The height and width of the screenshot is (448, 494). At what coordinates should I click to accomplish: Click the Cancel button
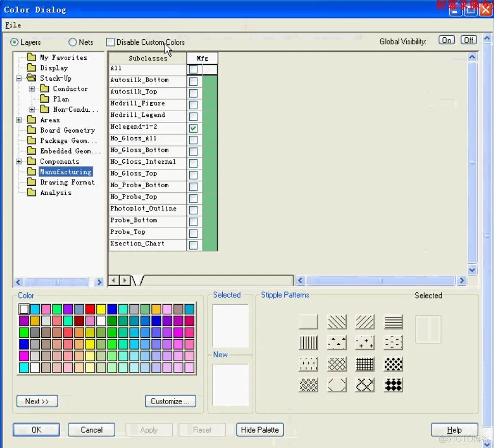click(91, 430)
